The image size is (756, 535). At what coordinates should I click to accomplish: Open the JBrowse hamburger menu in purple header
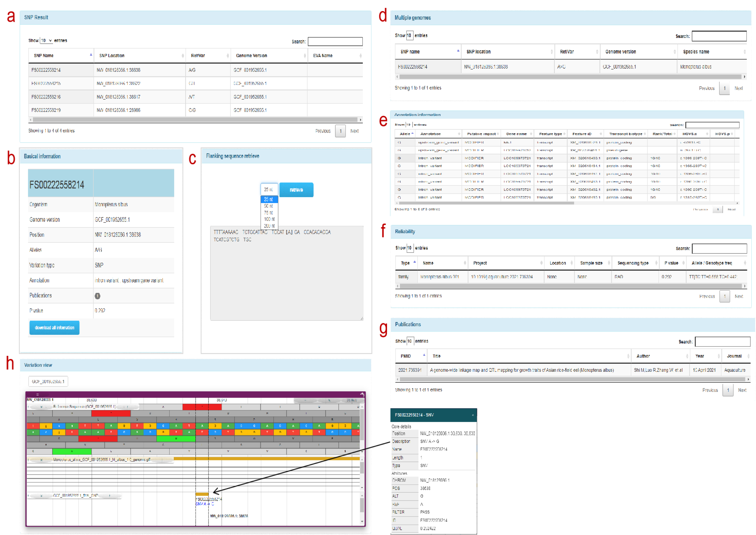coord(38,395)
